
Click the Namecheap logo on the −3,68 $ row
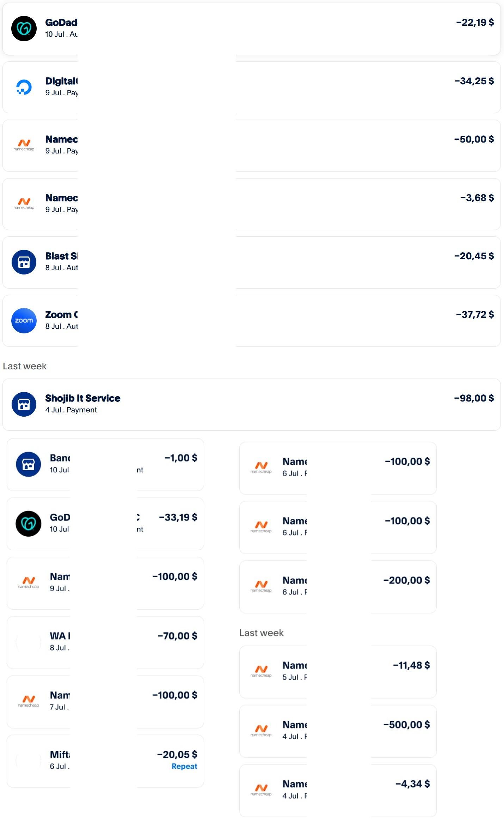(24, 204)
